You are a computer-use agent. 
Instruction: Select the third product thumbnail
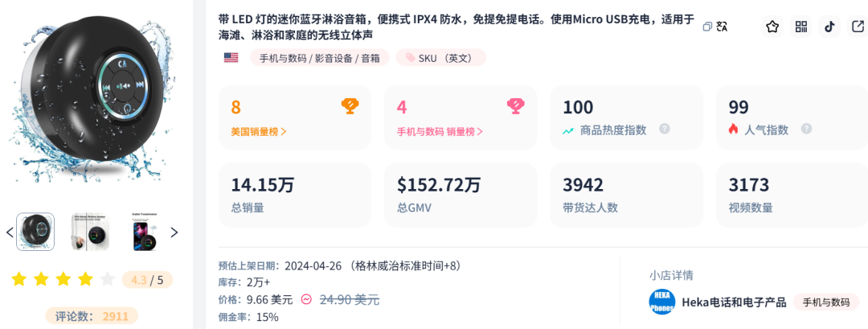(x=145, y=232)
